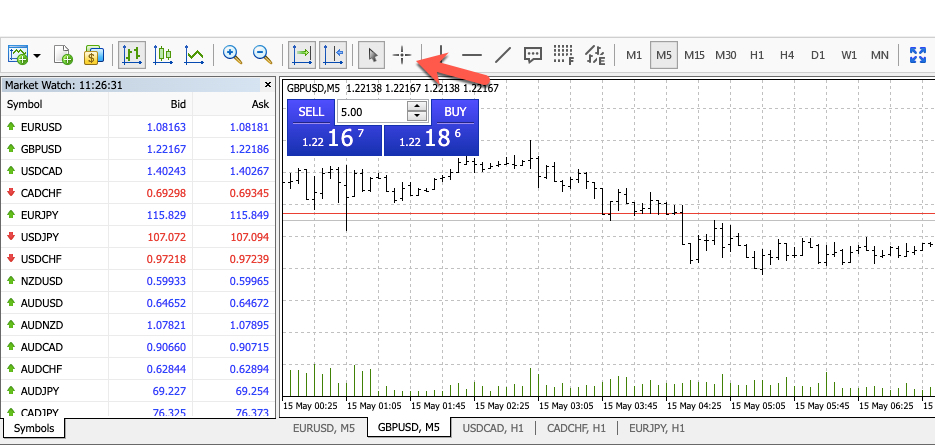935x445 pixels.
Task: Select the cursor pointer tool
Action: pos(372,55)
